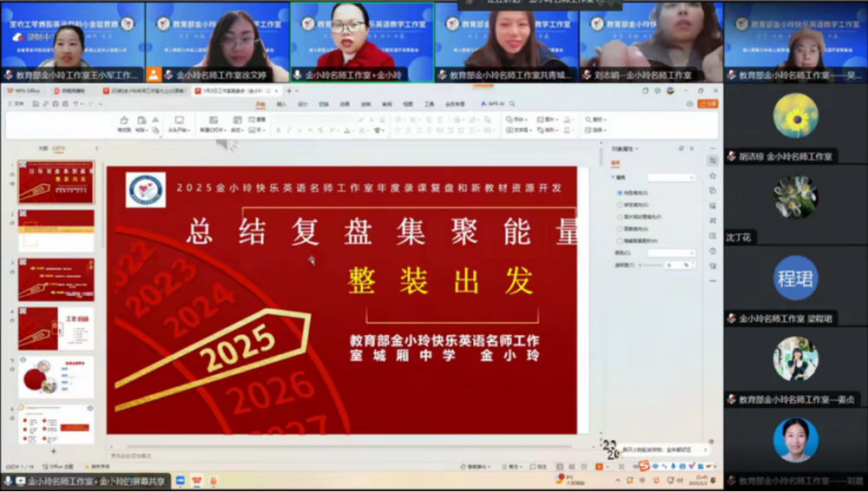Open the Animation ribbon tab

click(x=345, y=104)
